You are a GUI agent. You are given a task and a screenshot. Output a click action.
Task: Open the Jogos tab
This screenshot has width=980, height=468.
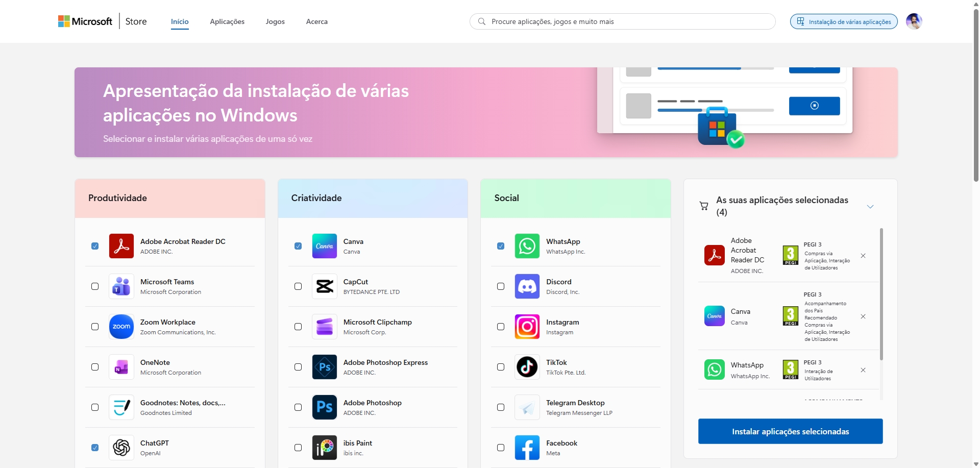pyautogui.click(x=275, y=21)
